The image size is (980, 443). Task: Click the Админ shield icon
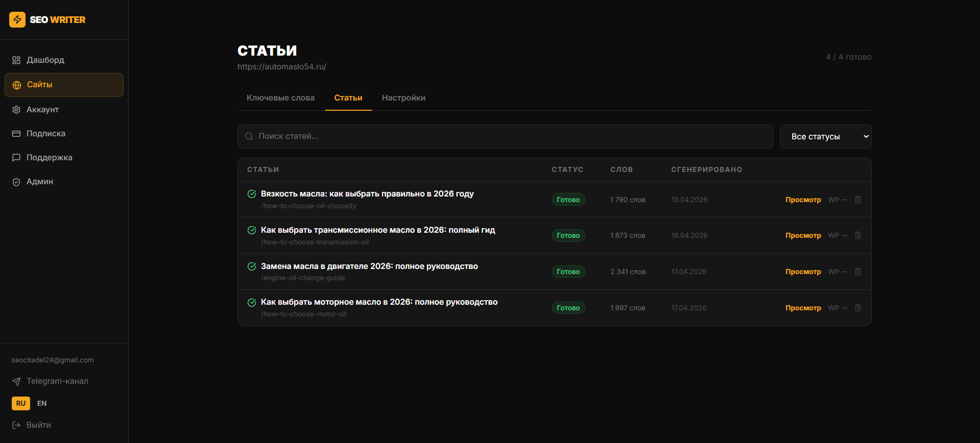point(16,182)
